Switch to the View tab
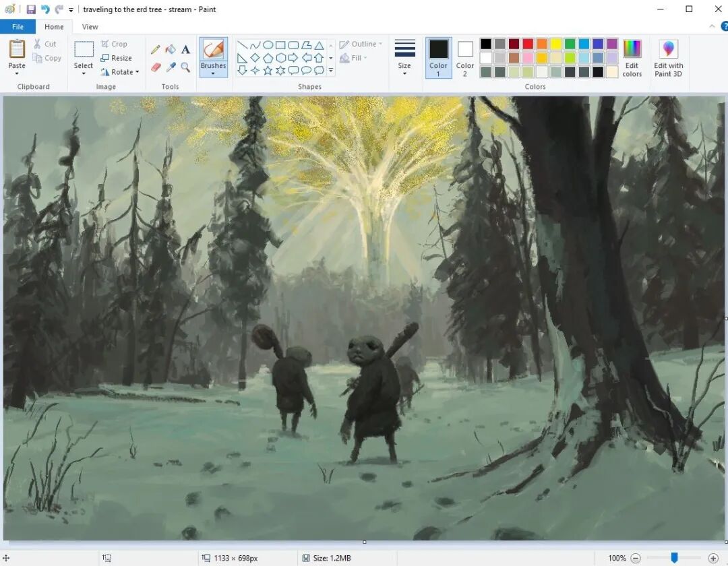The width and height of the screenshot is (728, 566). pos(90,26)
